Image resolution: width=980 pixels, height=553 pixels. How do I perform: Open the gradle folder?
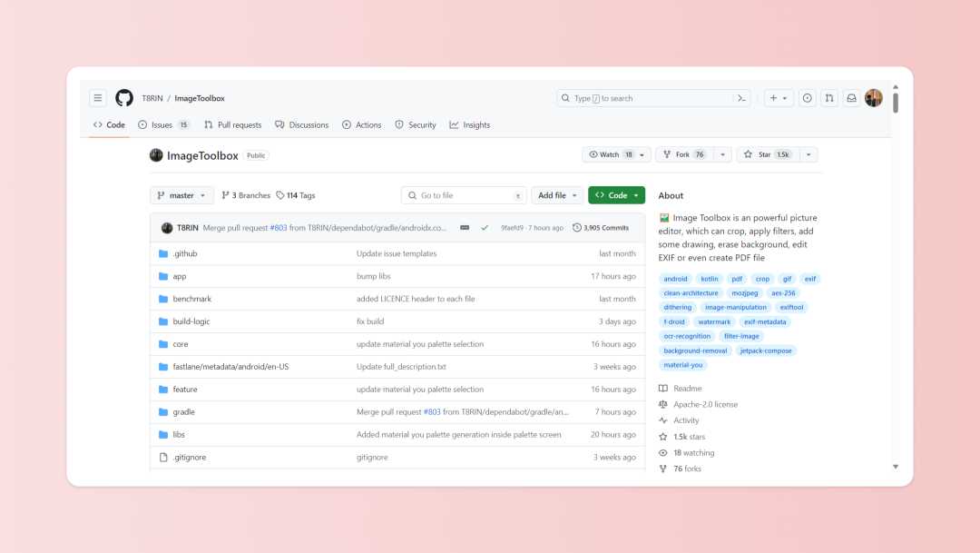click(x=183, y=412)
